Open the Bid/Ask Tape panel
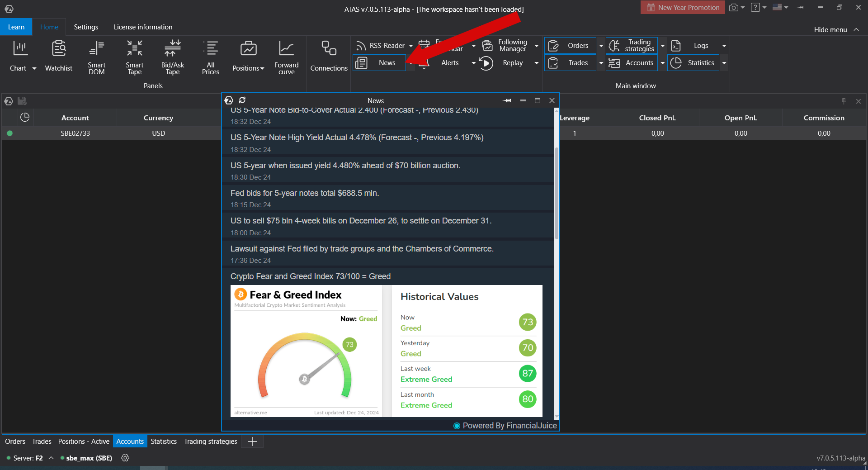The image size is (868, 470). pos(173,57)
